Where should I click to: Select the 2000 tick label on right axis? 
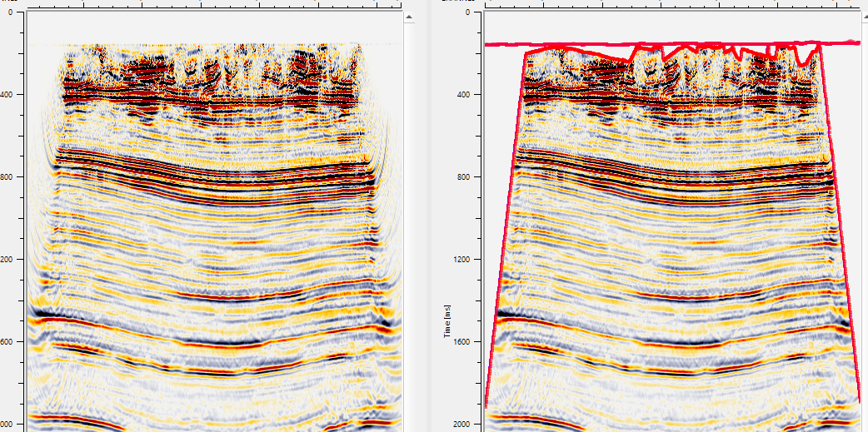tap(459, 425)
